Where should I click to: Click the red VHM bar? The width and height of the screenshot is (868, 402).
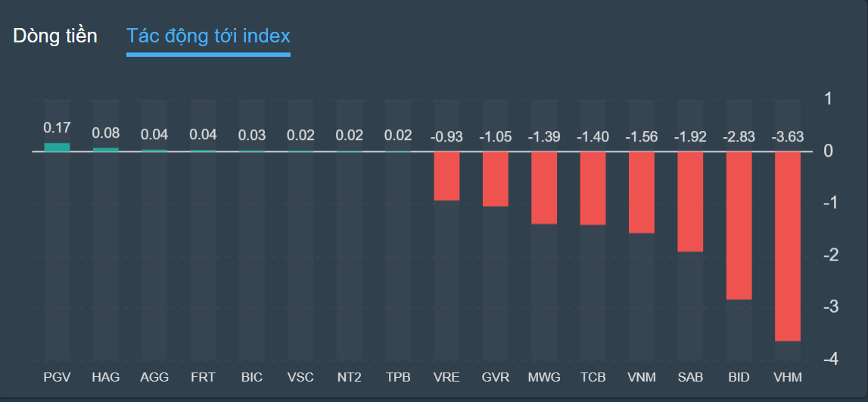(788, 246)
